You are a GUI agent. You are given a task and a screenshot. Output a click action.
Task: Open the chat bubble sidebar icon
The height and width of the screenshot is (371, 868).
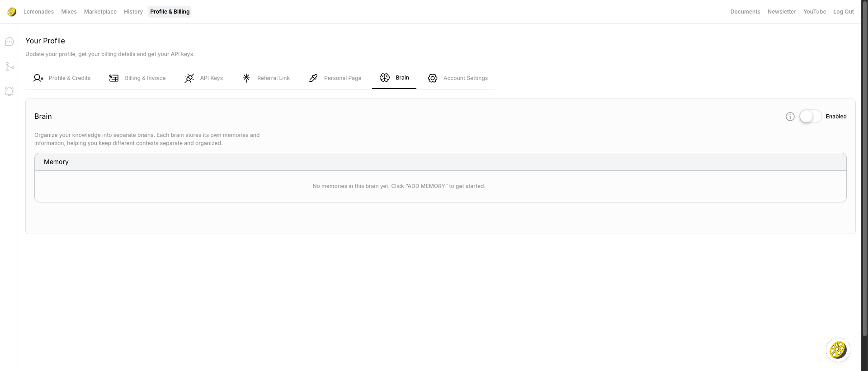[x=9, y=42]
